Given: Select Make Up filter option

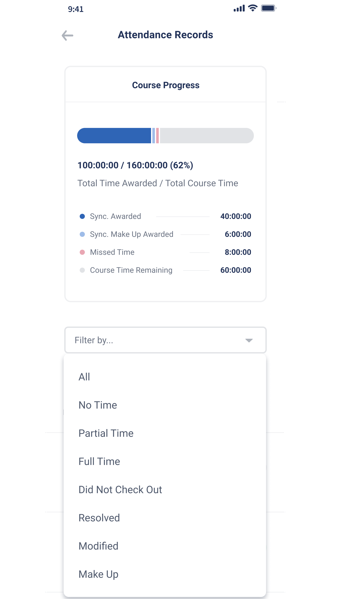Looking at the screenshot, I should [x=165, y=574].
